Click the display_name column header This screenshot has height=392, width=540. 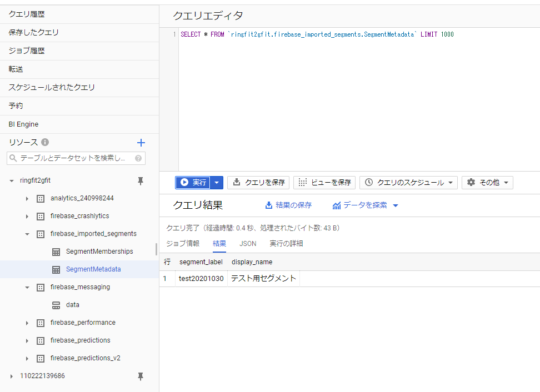(x=252, y=262)
